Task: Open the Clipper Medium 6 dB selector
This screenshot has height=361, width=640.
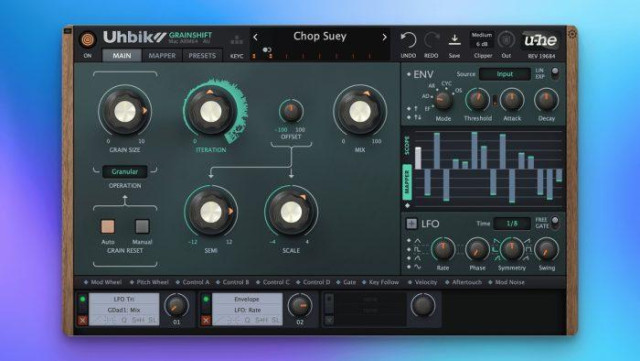Action: click(482, 40)
